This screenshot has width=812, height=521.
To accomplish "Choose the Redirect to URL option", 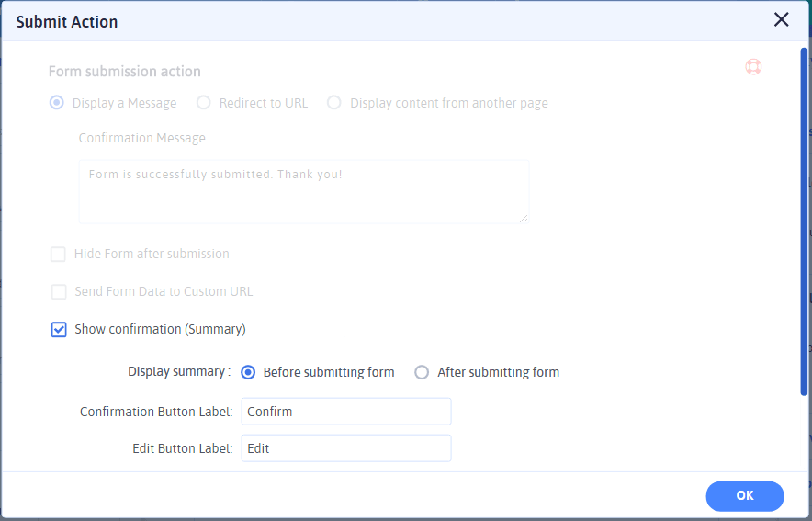I will (x=204, y=103).
